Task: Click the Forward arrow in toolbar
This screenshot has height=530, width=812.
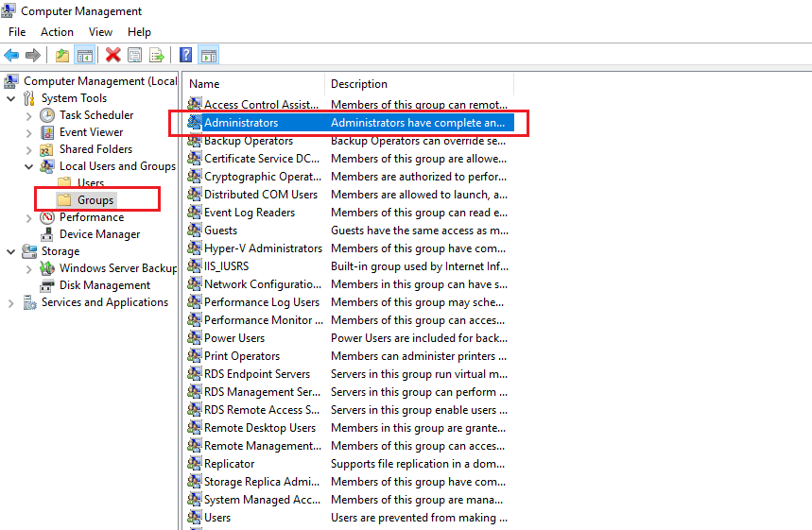Action: click(x=33, y=55)
